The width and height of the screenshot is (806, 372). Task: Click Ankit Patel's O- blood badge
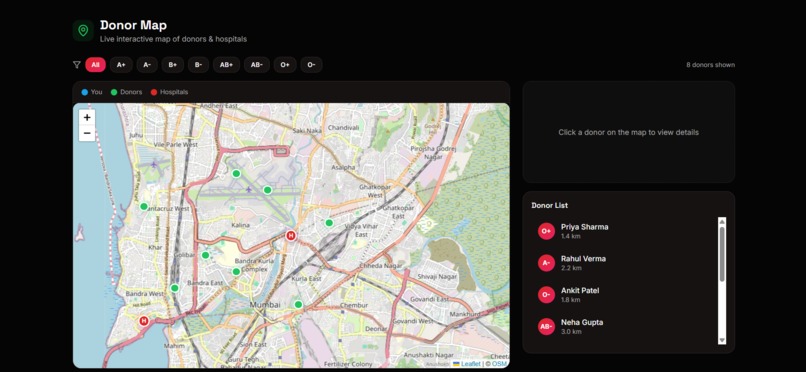pos(546,295)
